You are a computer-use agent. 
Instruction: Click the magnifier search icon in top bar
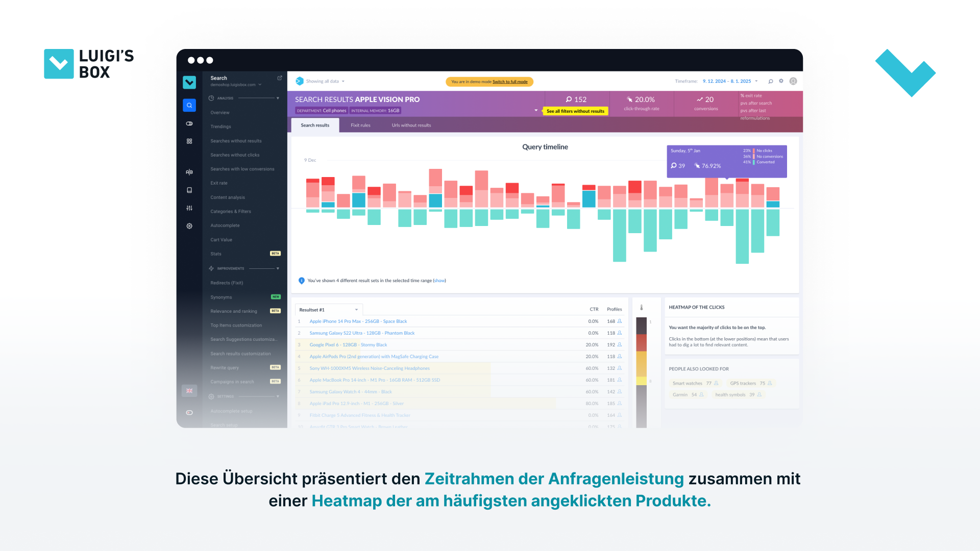(771, 81)
